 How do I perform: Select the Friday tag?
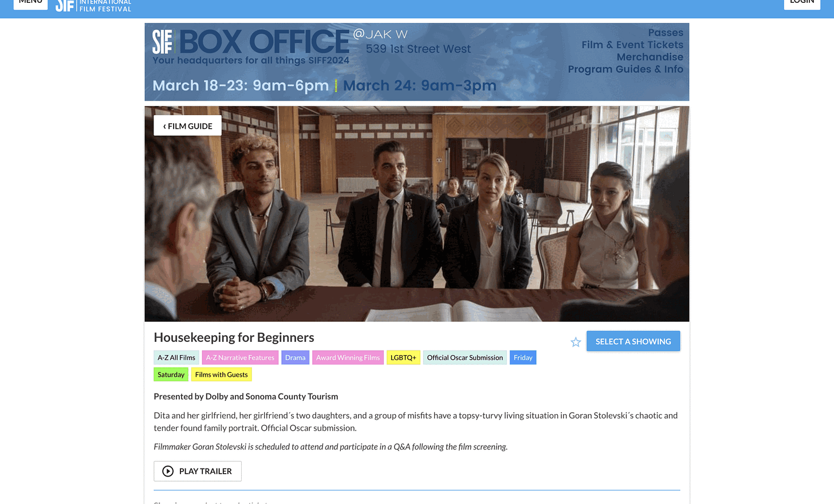pos(523,357)
